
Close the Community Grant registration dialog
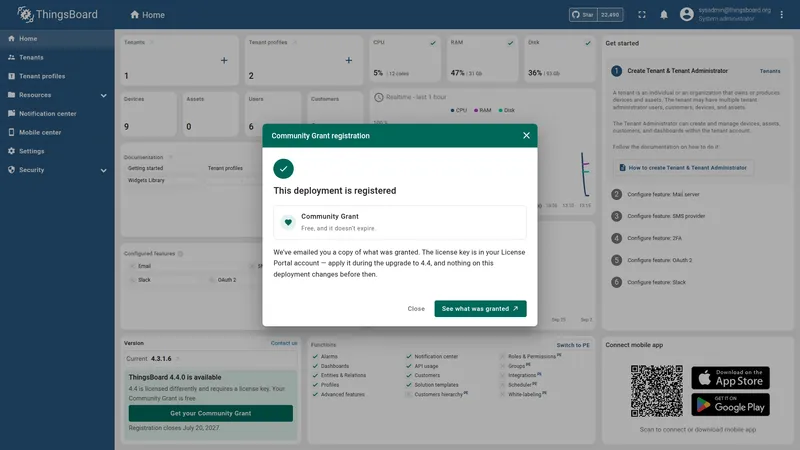(526, 136)
